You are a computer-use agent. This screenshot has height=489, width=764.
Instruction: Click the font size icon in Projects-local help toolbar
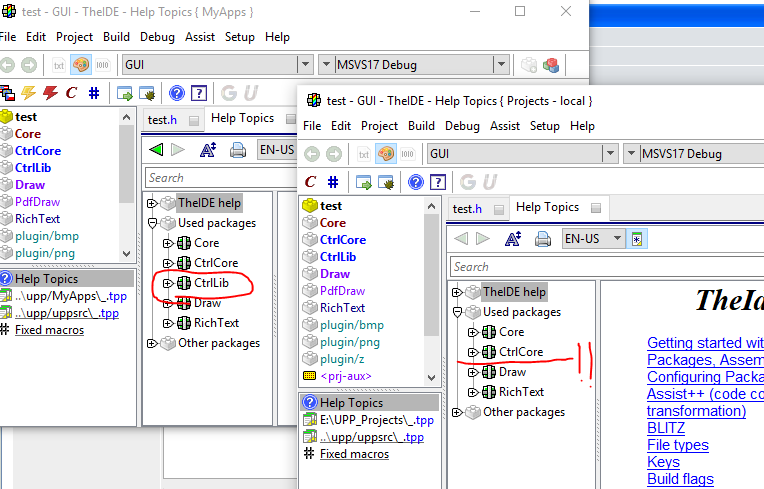click(513, 239)
